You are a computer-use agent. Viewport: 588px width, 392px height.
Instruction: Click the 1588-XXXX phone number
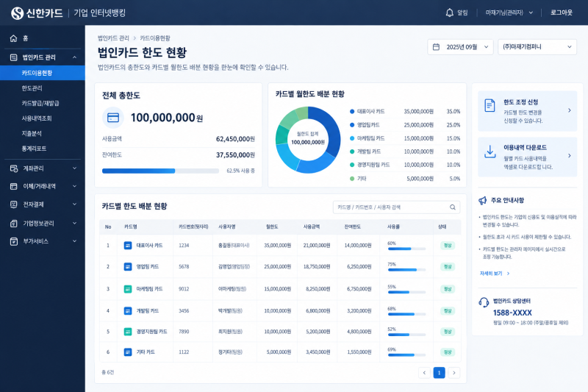click(x=512, y=313)
